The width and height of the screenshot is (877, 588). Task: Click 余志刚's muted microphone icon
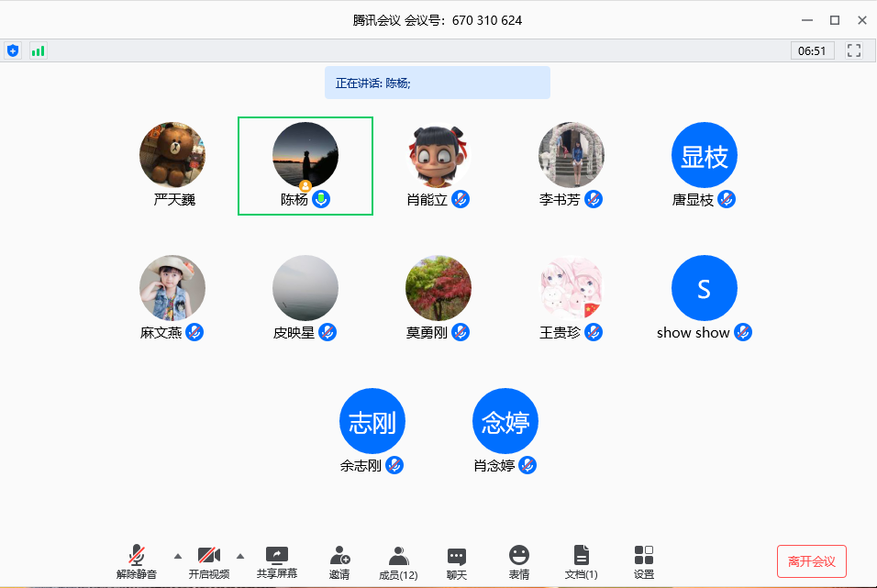pyautogui.click(x=394, y=465)
